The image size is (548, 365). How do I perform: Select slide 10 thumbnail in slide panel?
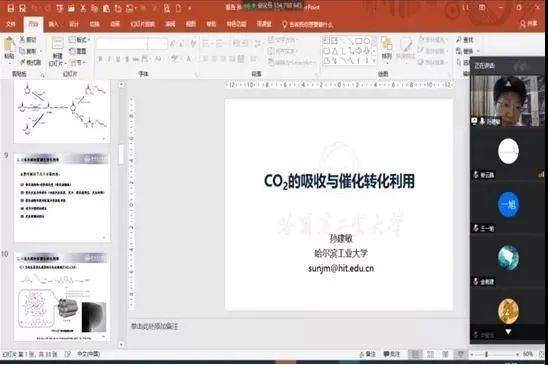pyautogui.click(x=62, y=296)
